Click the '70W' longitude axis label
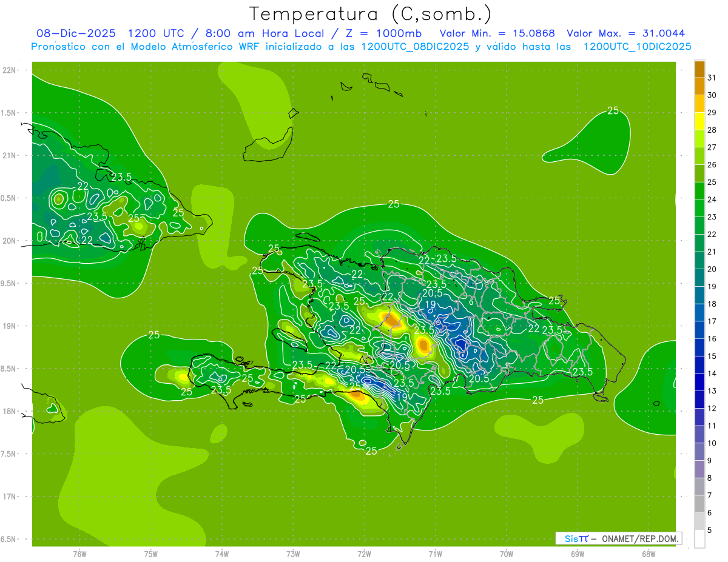728x562 pixels. (507, 554)
